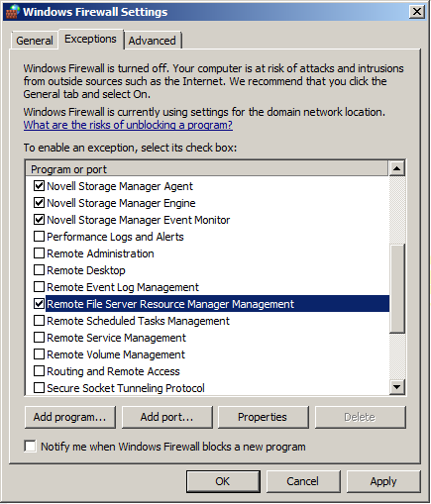Open risks of unblocking a program link

tap(128, 125)
